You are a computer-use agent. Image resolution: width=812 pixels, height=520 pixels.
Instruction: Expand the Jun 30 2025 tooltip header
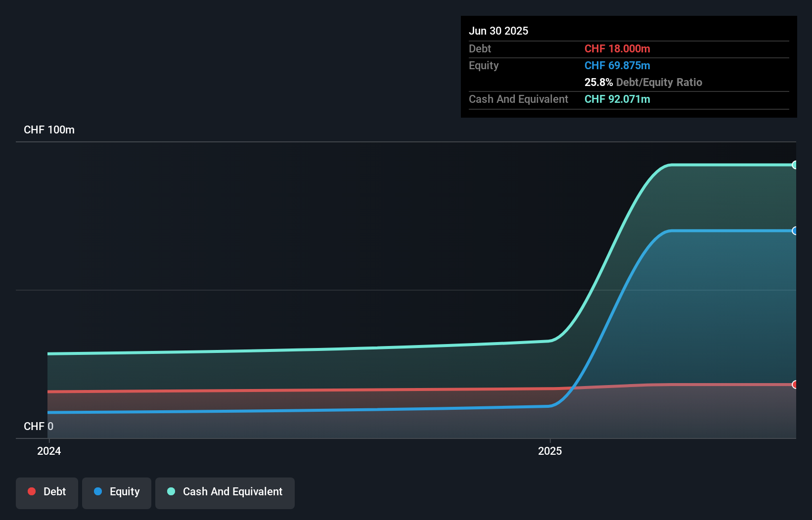coord(498,31)
